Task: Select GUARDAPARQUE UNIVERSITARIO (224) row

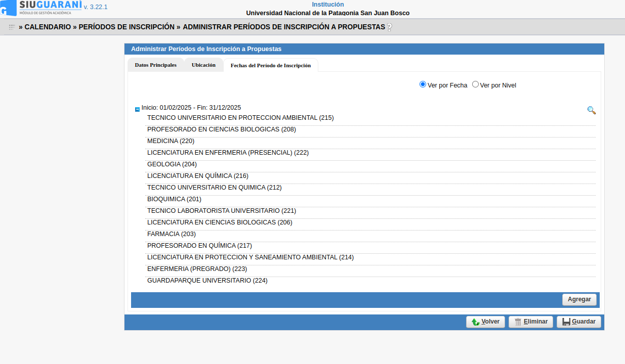Action: (x=207, y=281)
